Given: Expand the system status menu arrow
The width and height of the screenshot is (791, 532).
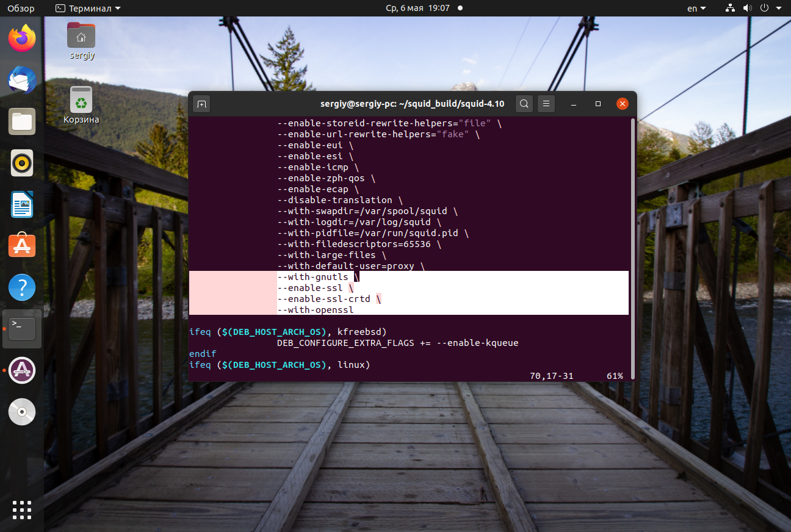Looking at the screenshot, I should (778, 9).
